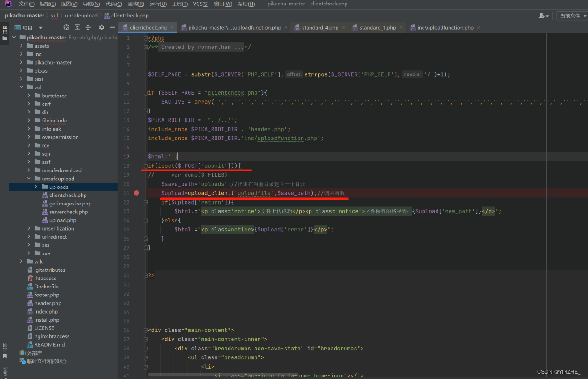Fold the if block at line 10
This screenshot has width=588, height=379.
pos(145,93)
